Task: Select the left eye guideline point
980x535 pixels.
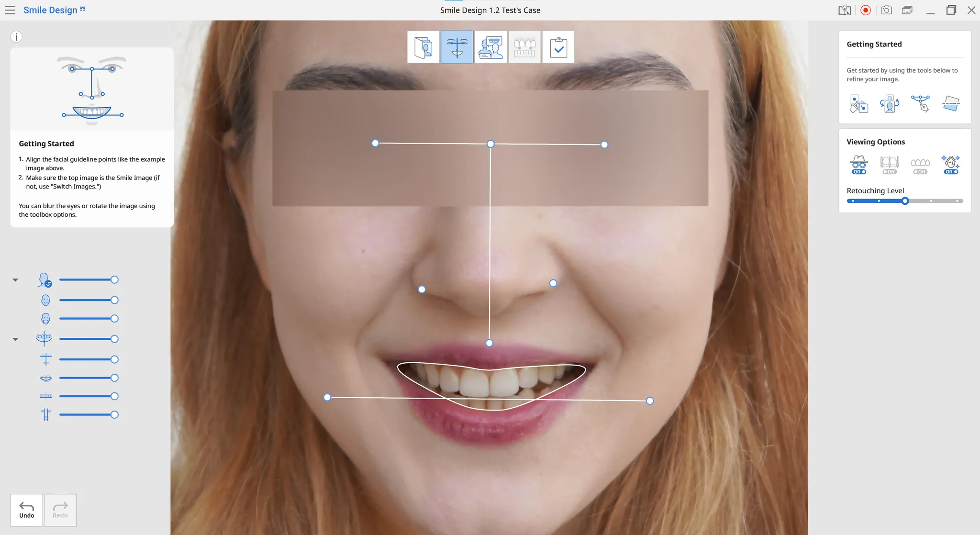Action: point(376,143)
